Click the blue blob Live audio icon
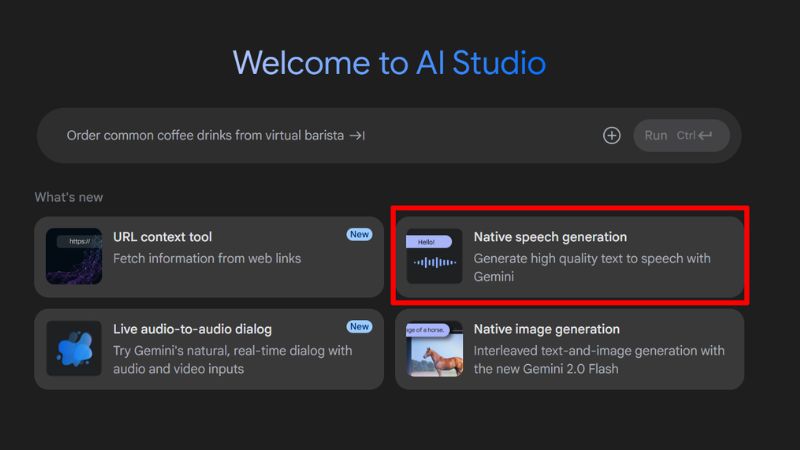 [74, 348]
